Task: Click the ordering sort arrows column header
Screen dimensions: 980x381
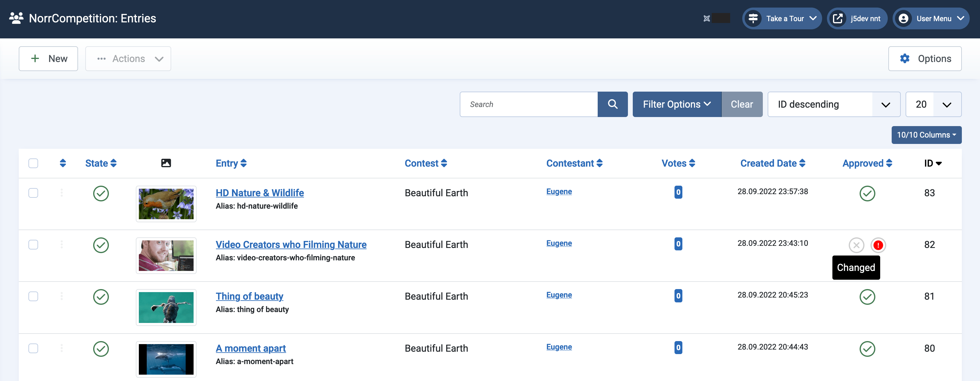Action: (x=63, y=163)
